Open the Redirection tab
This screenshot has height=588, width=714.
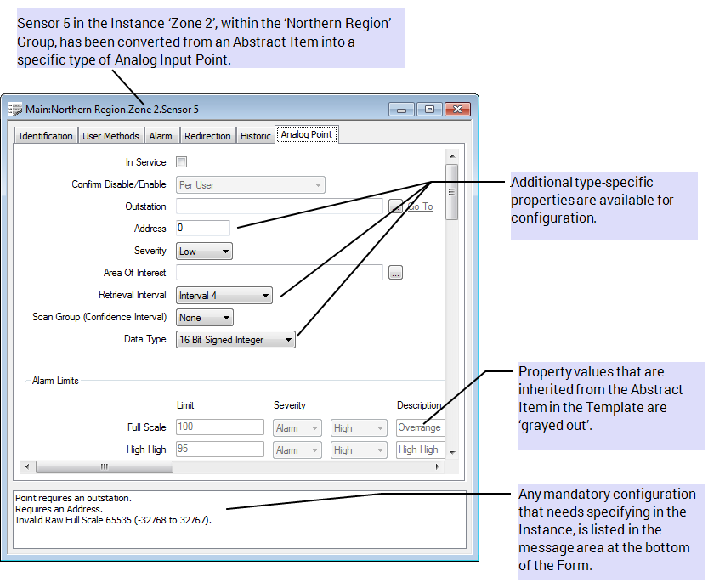pos(207,136)
